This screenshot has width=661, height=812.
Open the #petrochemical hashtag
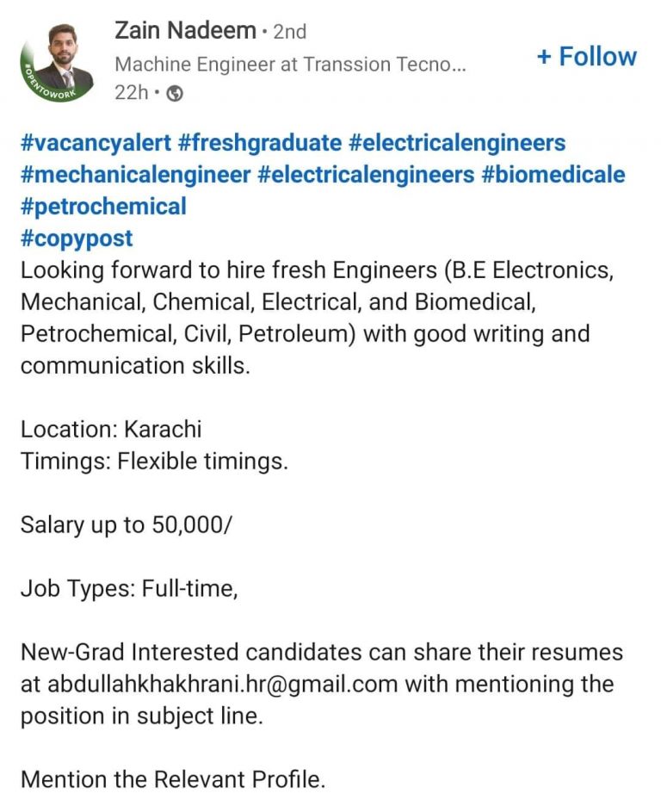[x=104, y=206]
